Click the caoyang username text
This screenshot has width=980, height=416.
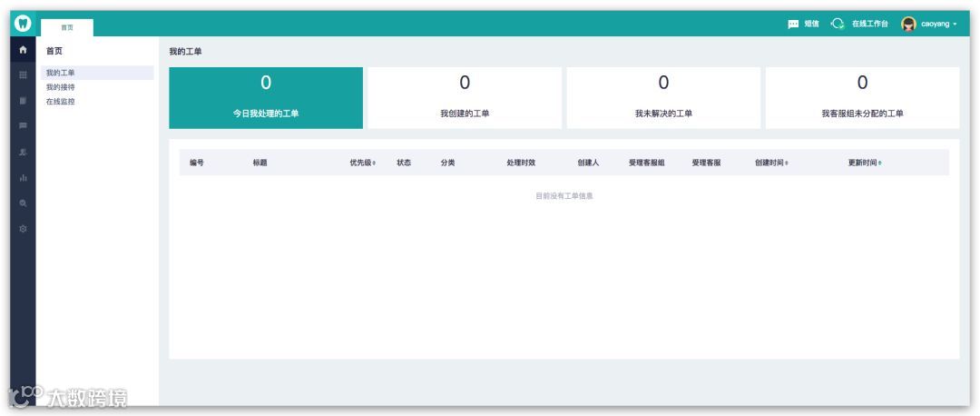tap(935, 24)
